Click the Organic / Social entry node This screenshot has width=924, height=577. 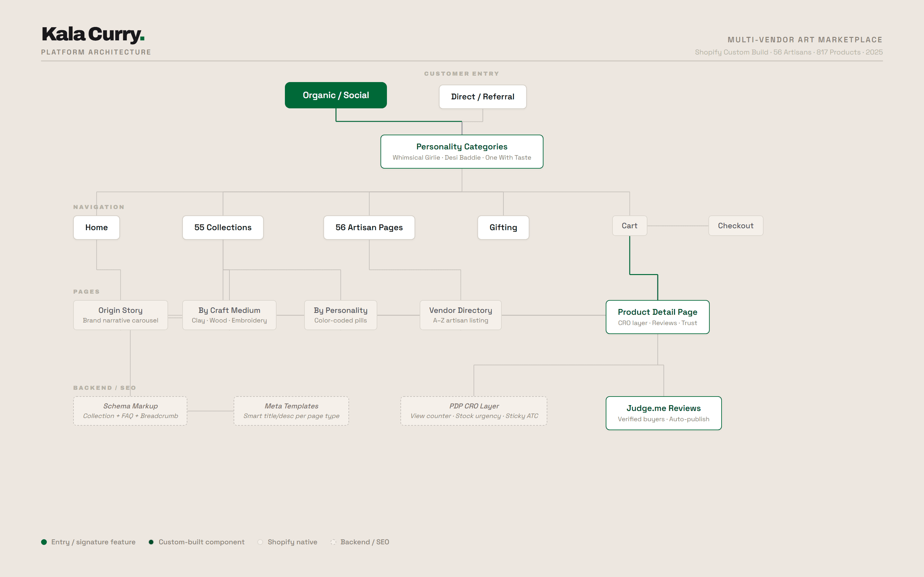click(x=336, y=95)
